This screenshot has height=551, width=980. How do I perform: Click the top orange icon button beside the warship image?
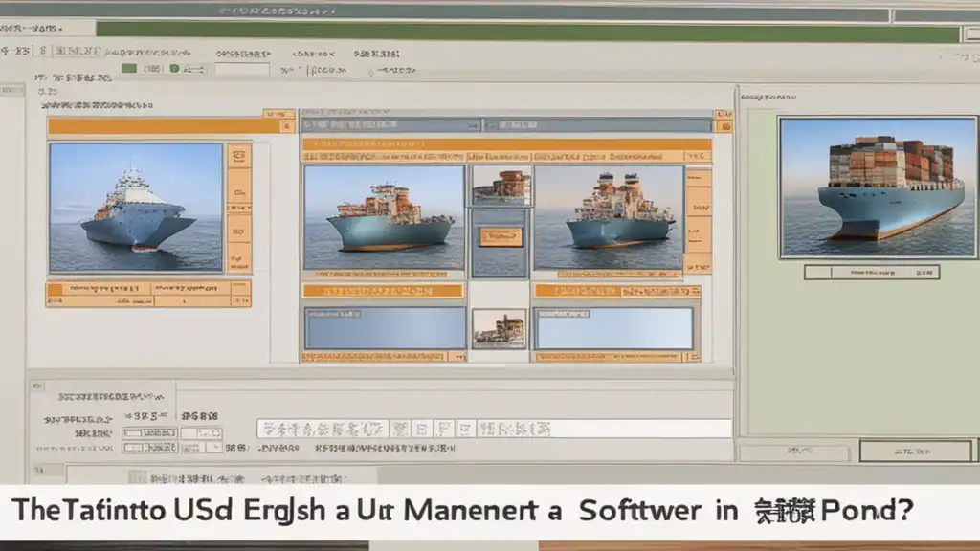239,156
